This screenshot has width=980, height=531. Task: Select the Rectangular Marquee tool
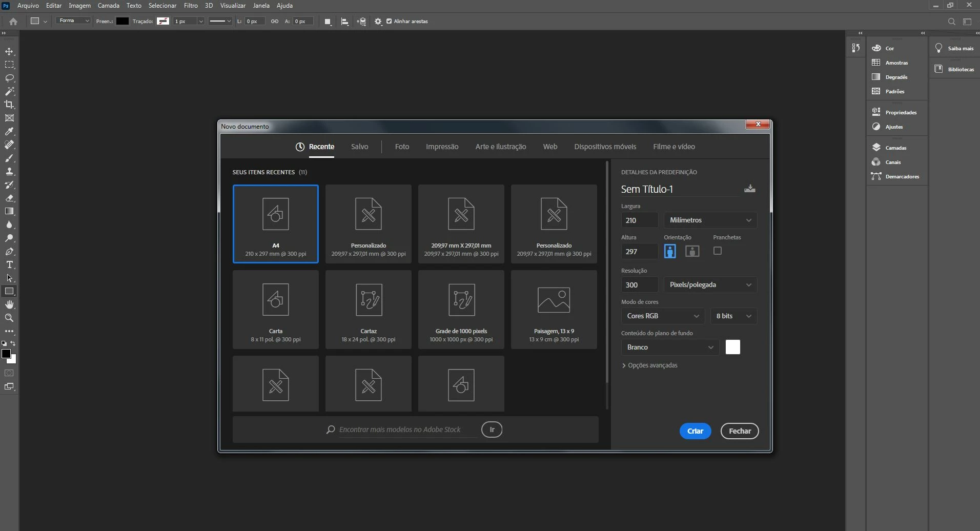(9, 65)
